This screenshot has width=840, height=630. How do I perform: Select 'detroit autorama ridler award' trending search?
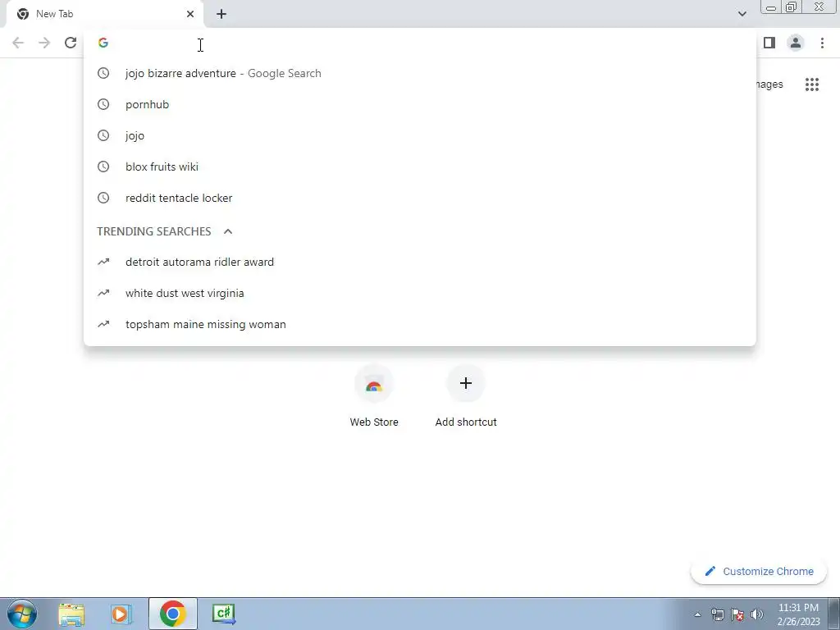[x=420, y=262]
